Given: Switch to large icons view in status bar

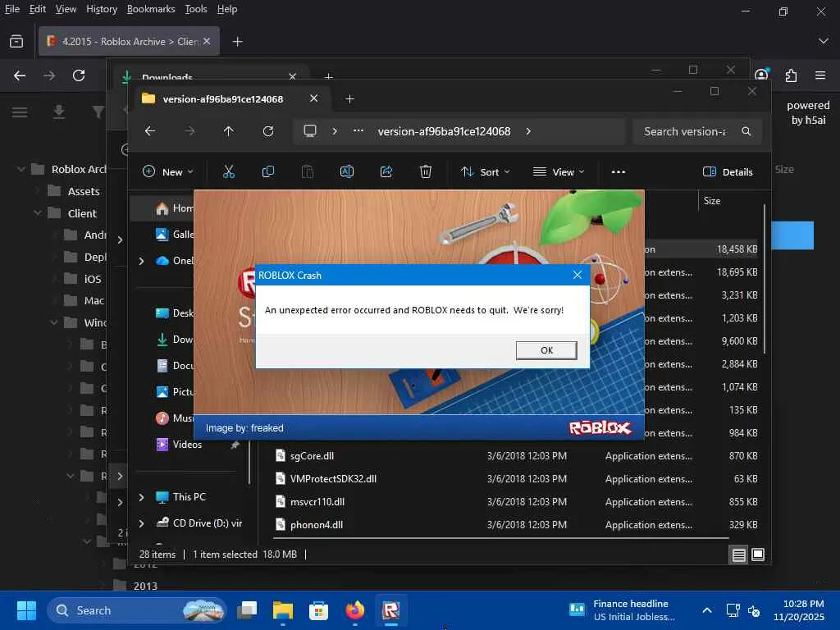Looking at the screenshot, I should point(758,555).
